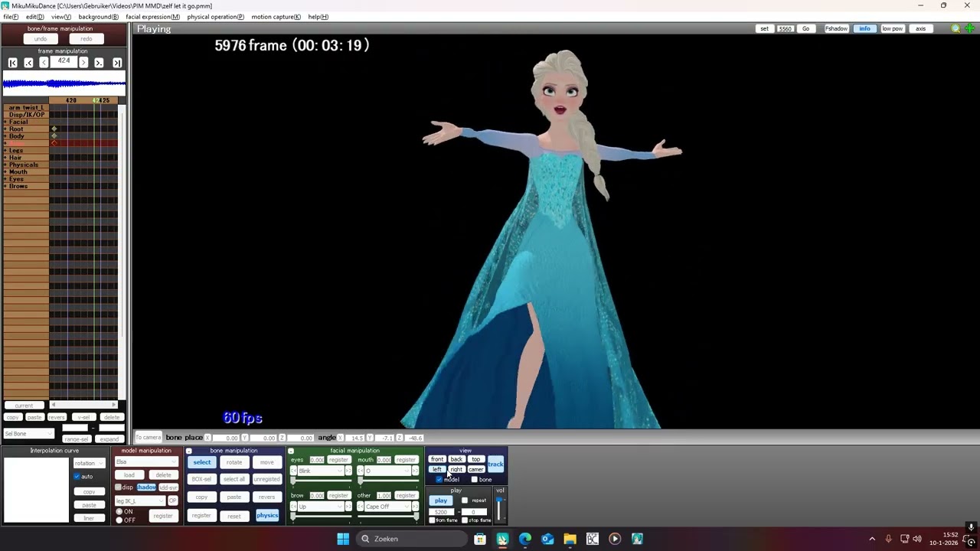Open the view(V) menu
Viewport: 980px width, 551px height.
point(61,17)
